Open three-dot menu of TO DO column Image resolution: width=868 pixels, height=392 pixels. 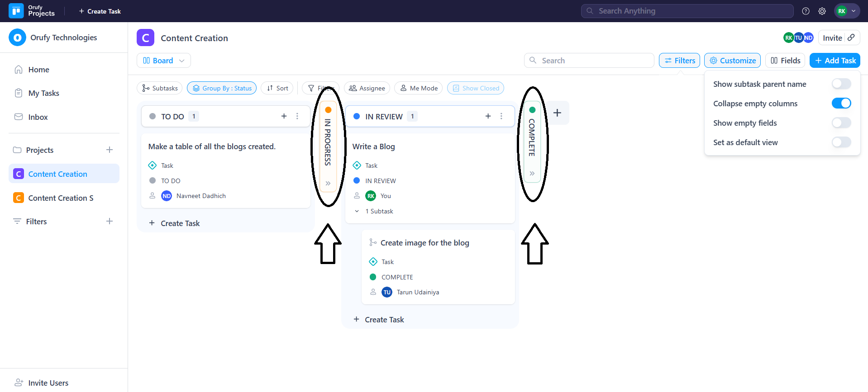coord(297,116)
